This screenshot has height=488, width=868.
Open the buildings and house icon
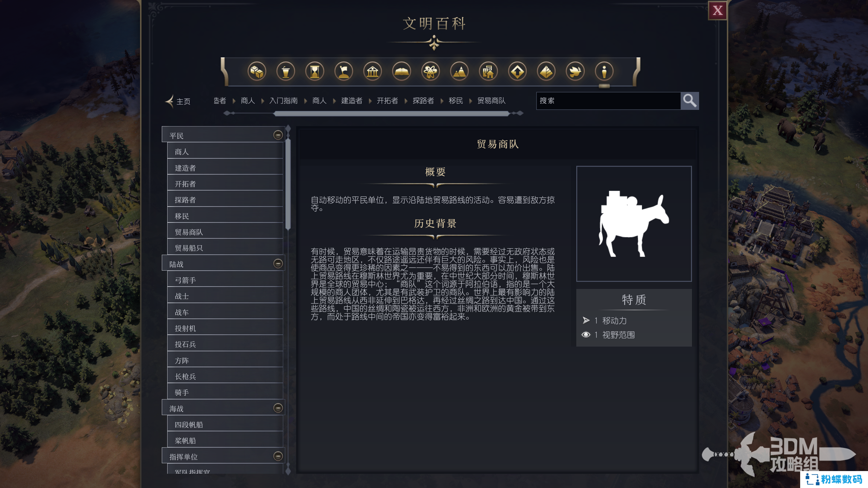(x=488, y=72)
